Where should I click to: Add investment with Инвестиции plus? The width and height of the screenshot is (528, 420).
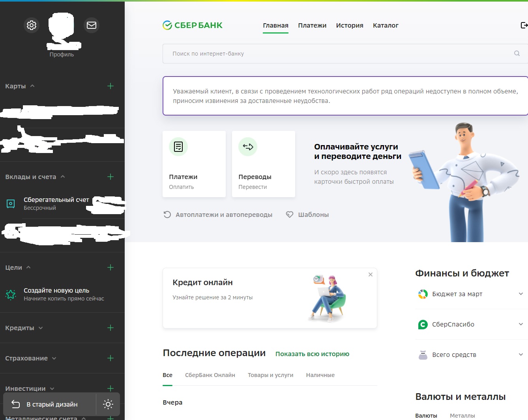click(110, 388)
